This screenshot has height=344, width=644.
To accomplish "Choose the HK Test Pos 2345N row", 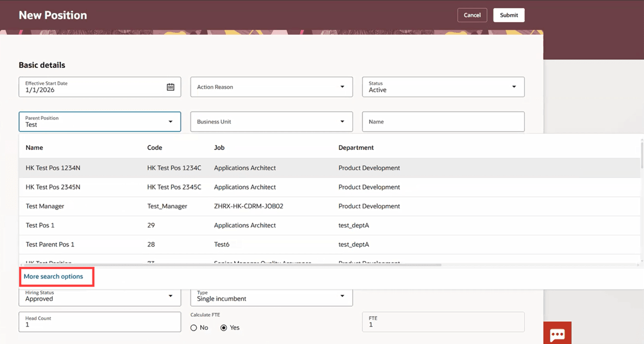I will tap(330, 187).
